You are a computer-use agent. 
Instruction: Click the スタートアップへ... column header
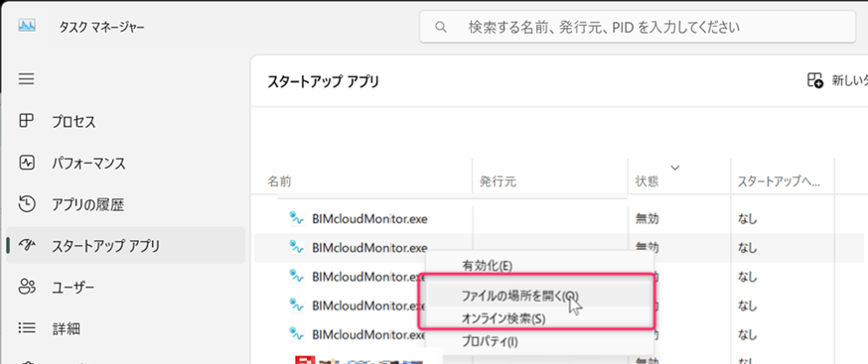click(x=779, y=182)
